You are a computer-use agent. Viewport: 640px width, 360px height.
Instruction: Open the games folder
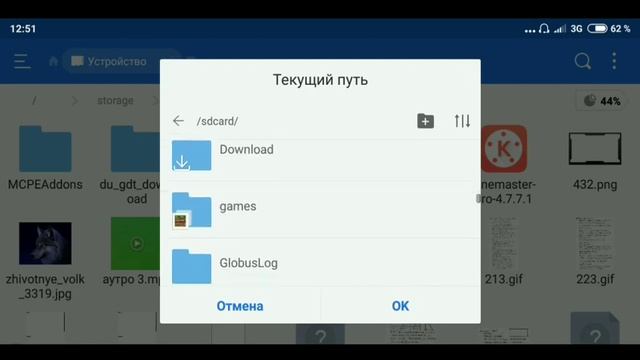click(x=320, y=210)
